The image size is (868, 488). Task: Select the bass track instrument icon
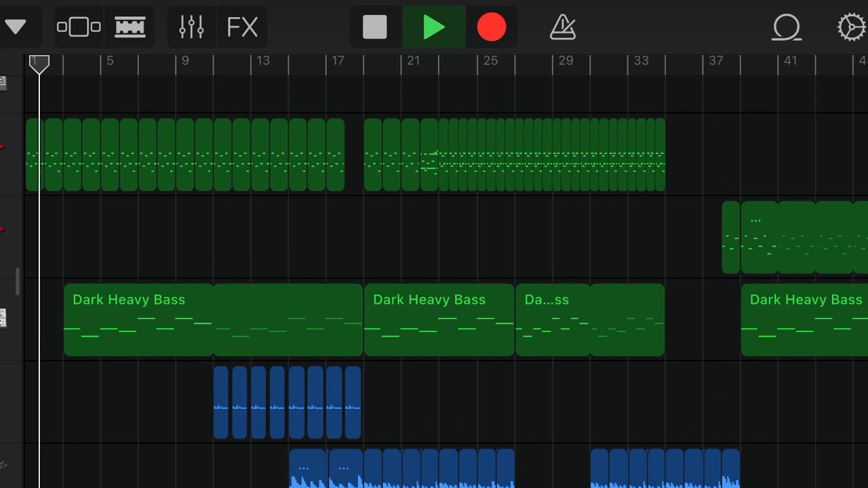pos(3,319)
